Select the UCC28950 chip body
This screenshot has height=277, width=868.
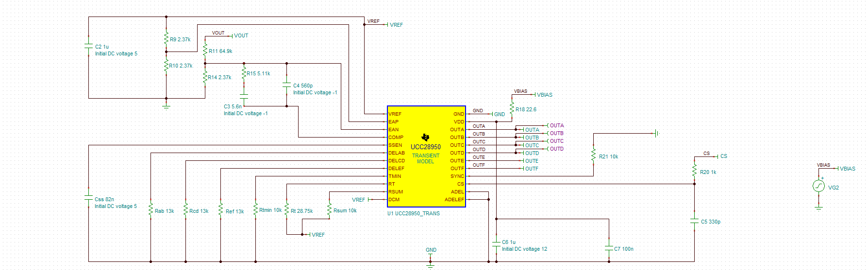(x=426, y=156)
